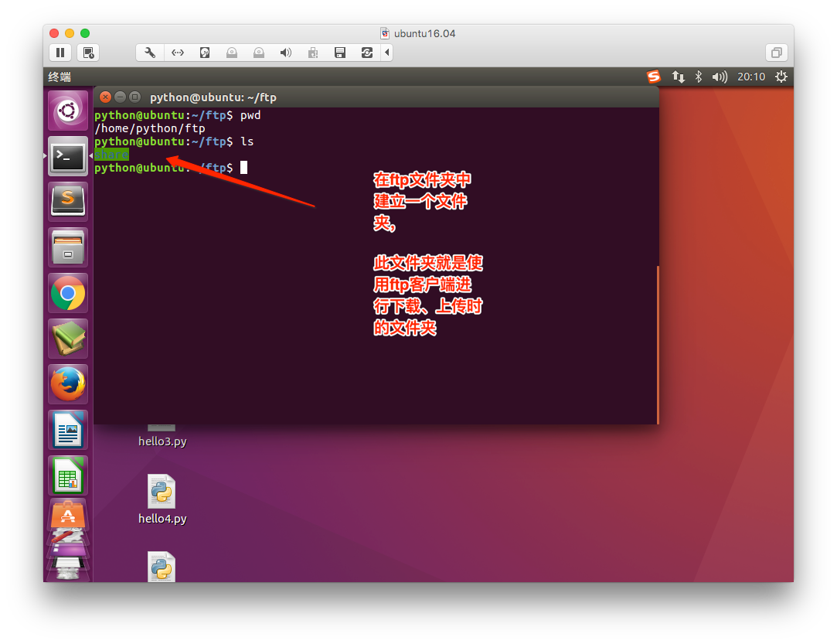Select hello4.py file on desktop
The image size is (837, 644).
click(162, 499)
